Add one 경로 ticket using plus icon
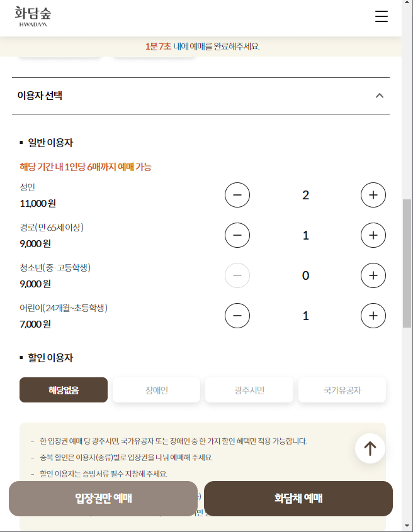 coord(373,235)
